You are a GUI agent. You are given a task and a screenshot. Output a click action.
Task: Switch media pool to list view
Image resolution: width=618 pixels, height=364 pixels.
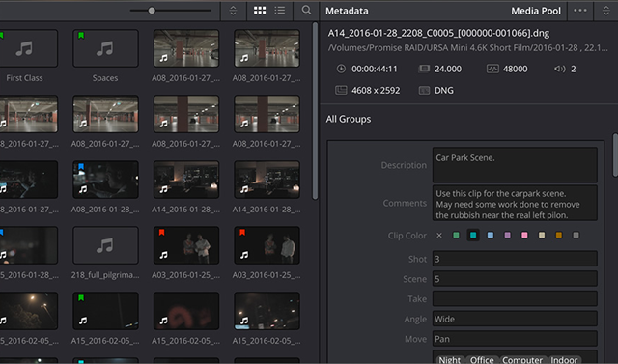(x=280, y=11)
